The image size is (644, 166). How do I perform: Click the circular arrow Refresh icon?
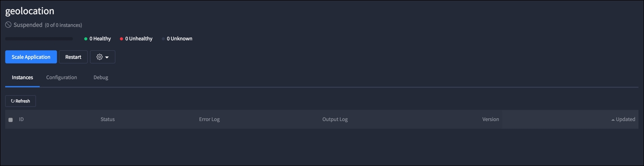pyautogui.click(x=13, y=101)
